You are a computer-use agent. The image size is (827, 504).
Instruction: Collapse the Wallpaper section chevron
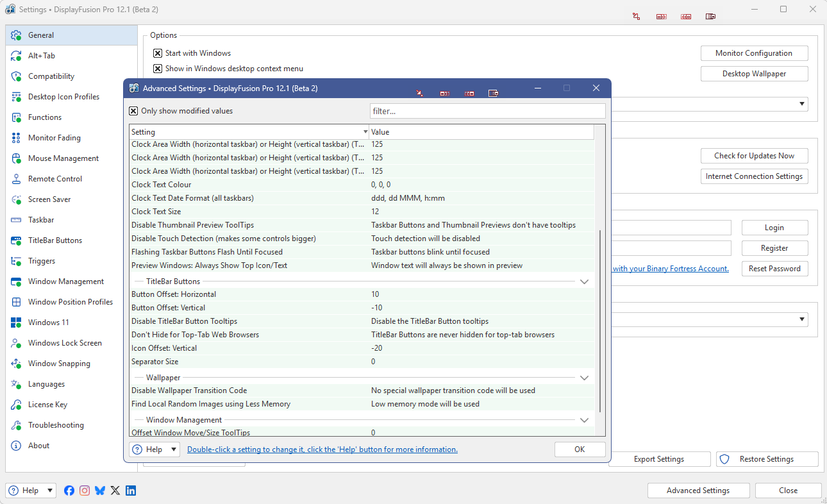click(584, 378)
